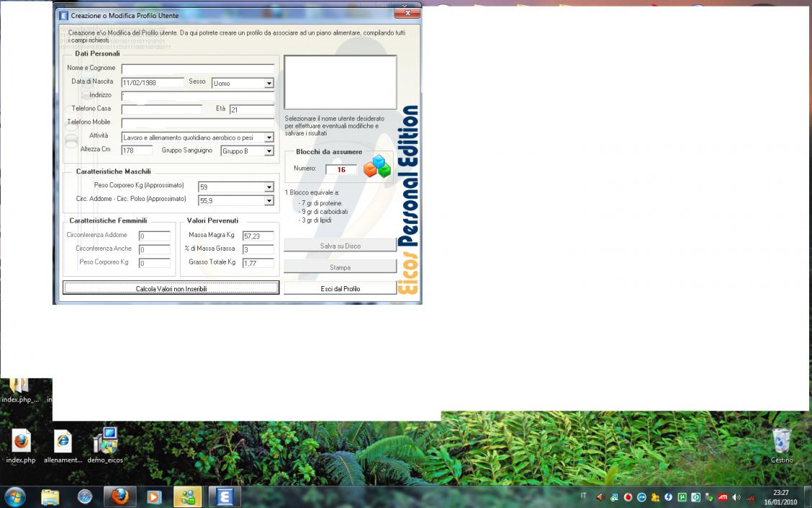Open Windows Explorer folder in taskbar

coord(50,496)
